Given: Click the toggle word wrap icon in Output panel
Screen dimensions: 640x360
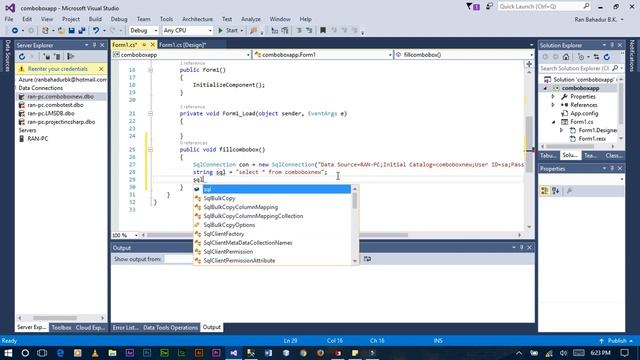Looking at the screenshot, I should 367,259.
